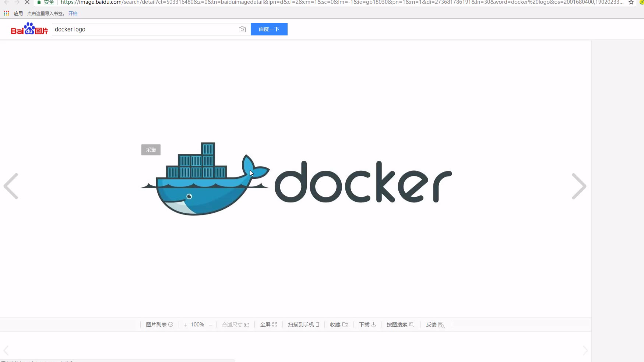Bookmark page with the star icon
Viewport: 644px width, 362px height.
tap(631, 2)
